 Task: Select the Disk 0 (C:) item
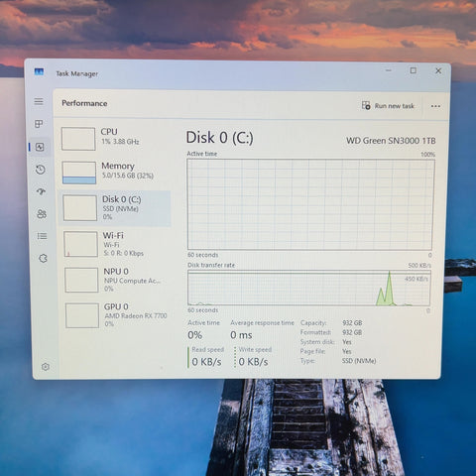point(115,208)
